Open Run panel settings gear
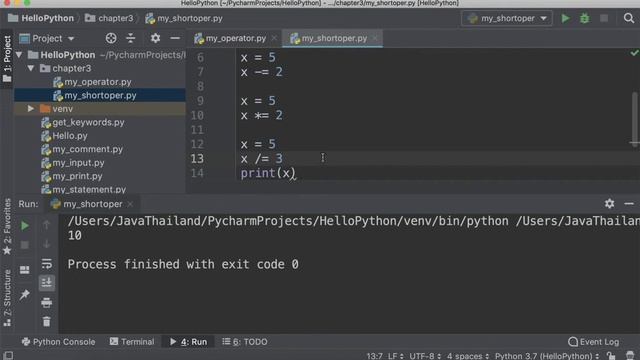This screenshot has width=640, height=360. [x=609, y=203]
